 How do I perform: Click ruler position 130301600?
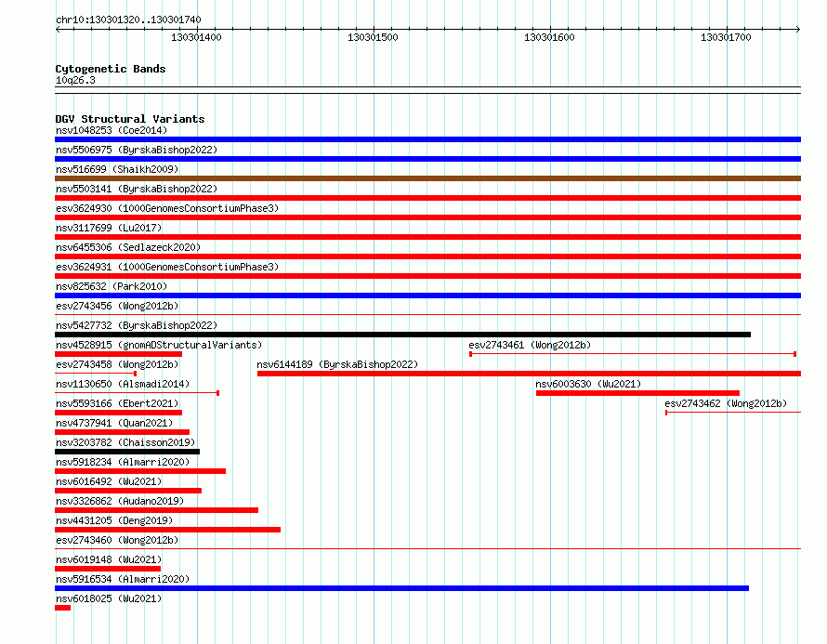click(x=549, y=37)
